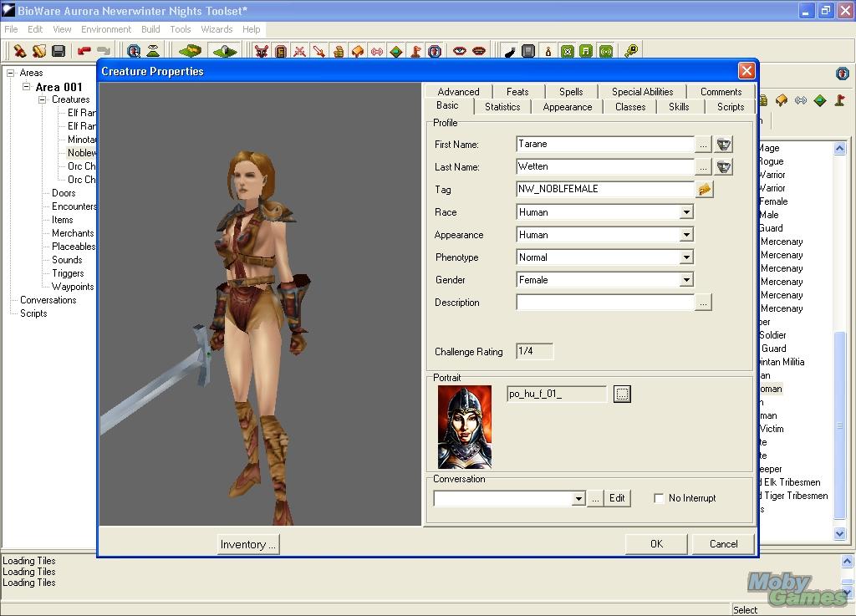This screenshot has width=856, height=616.
Task: Click the red lips icon in the main toolbar
Action: pos(479,51)
